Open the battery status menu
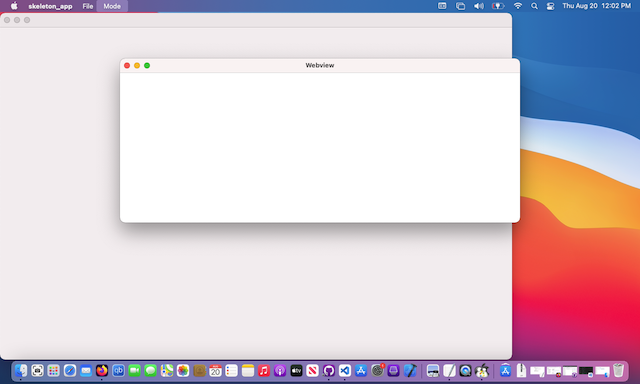 click(x=498, y=6)
